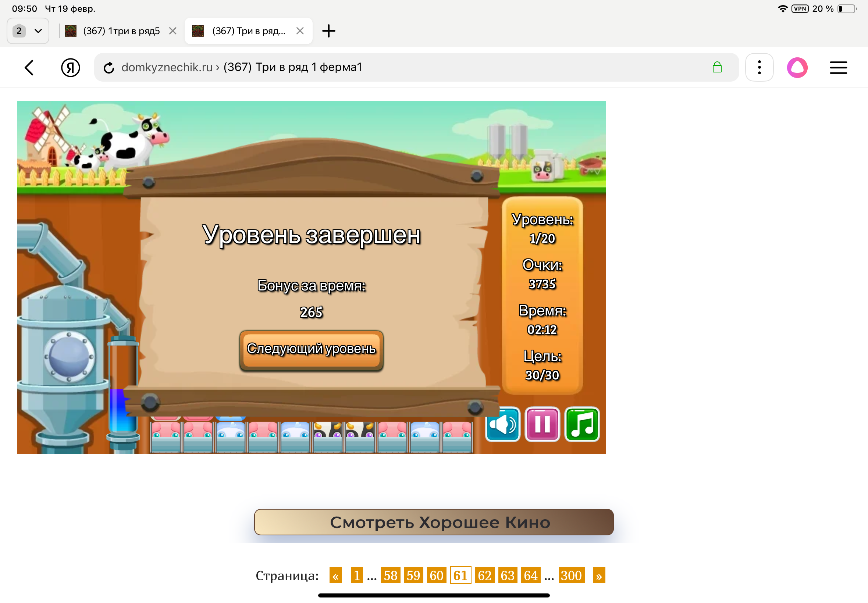Open the Yandex home icon

coord(70,68)
